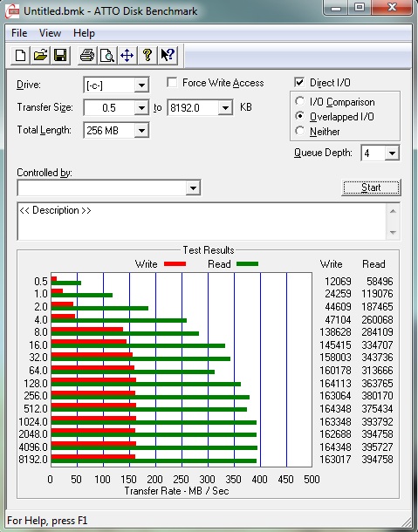Click inside the Description text box

point(202,222)
